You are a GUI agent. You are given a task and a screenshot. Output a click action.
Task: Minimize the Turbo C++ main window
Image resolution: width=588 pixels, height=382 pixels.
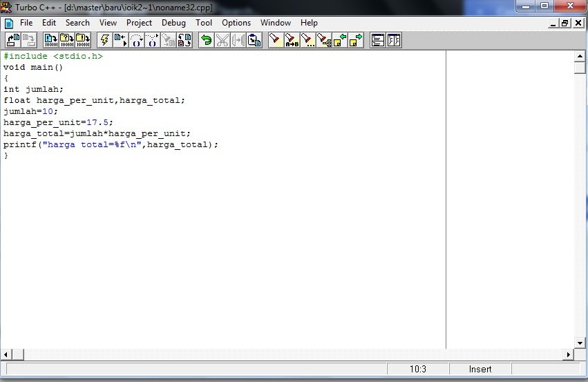click(x=527, y=6)
